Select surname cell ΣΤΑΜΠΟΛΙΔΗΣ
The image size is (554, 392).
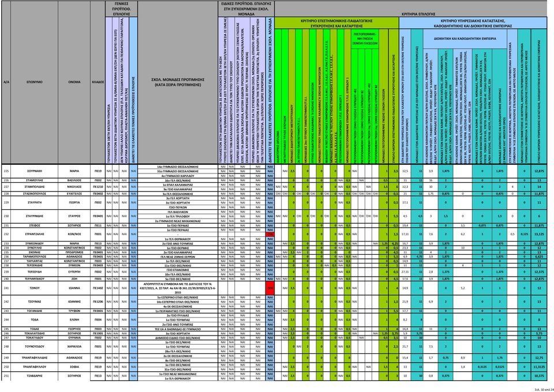(x=34, y=187)
